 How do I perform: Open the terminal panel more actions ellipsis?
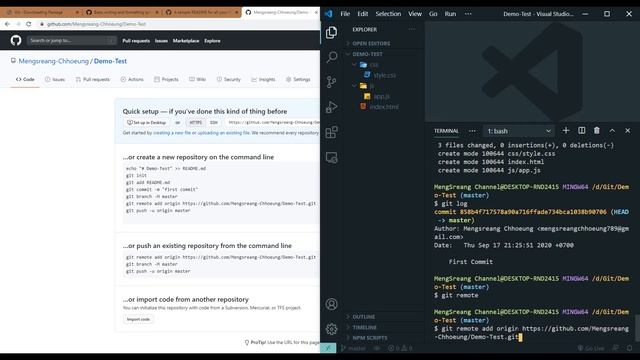point(472,131)
